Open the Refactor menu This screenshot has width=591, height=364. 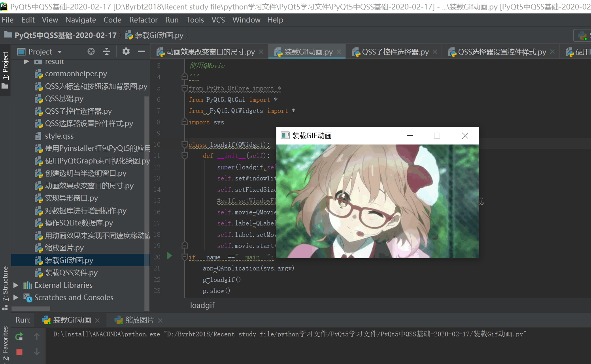143,20
